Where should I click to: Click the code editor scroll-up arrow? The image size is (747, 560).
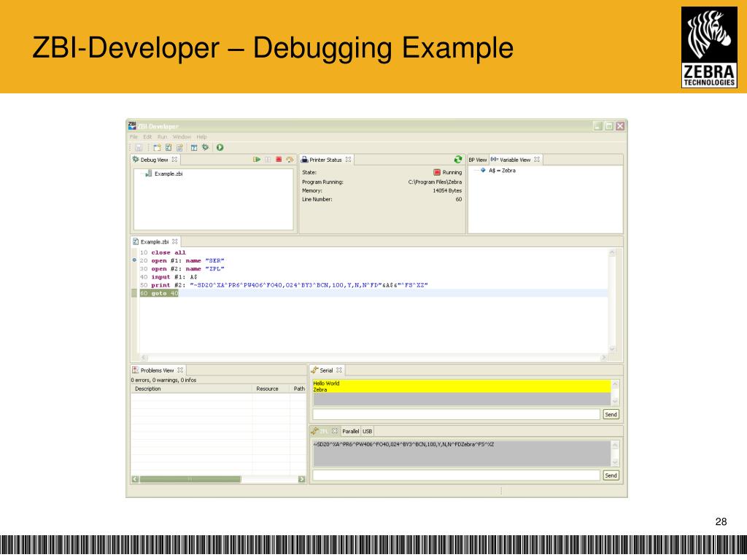point(612,253)
